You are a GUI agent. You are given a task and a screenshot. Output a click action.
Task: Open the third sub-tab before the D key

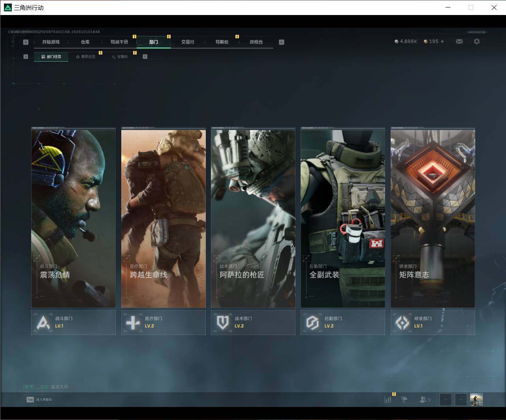pos(120,57)
